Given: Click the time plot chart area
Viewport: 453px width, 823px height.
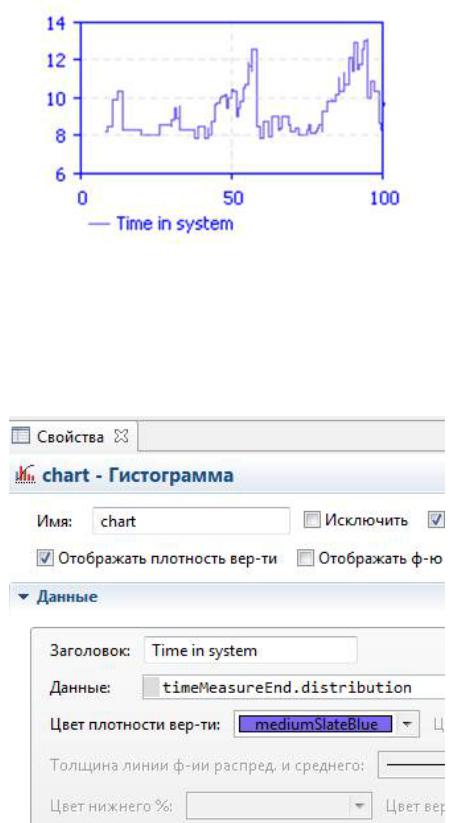Looking at the screenshot, I should [x=231, y=98].
